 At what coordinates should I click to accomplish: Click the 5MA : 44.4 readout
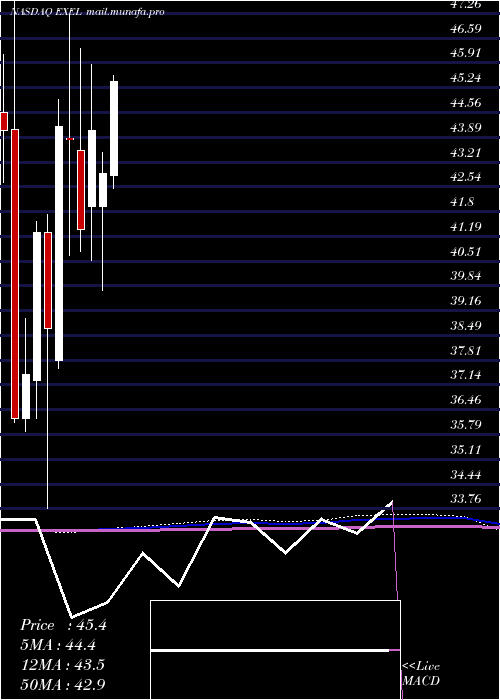58,645
